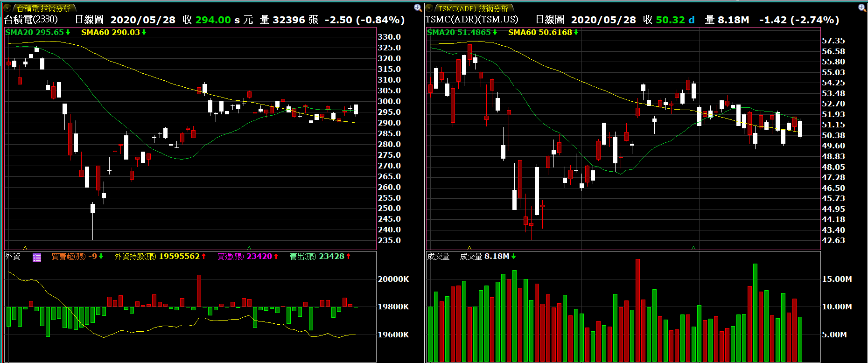Viewport: 868px width, 363px height.
Task: Click the 15.00M volume axis label
Action: click(837, 279)
